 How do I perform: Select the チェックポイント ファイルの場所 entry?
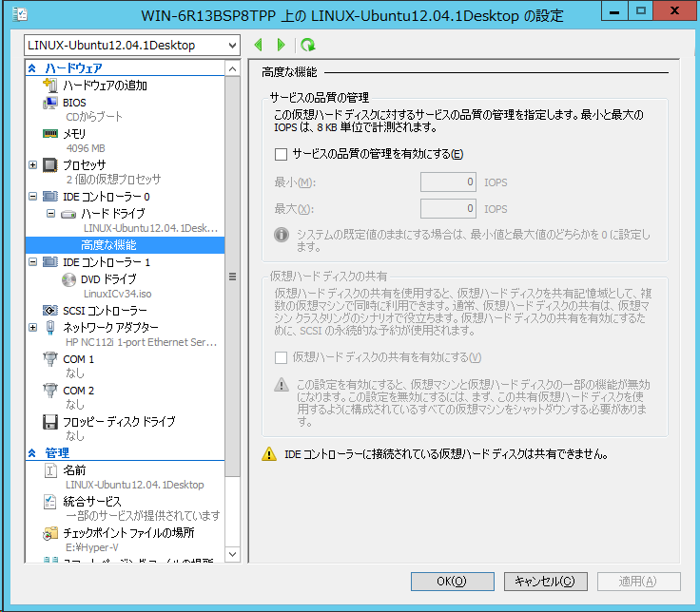[x=128, y=532]
